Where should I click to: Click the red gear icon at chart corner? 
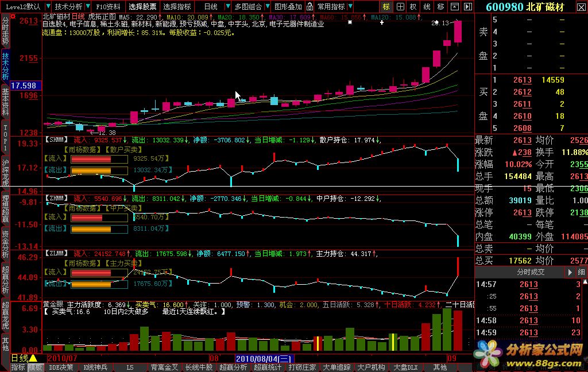click(13, 17)
